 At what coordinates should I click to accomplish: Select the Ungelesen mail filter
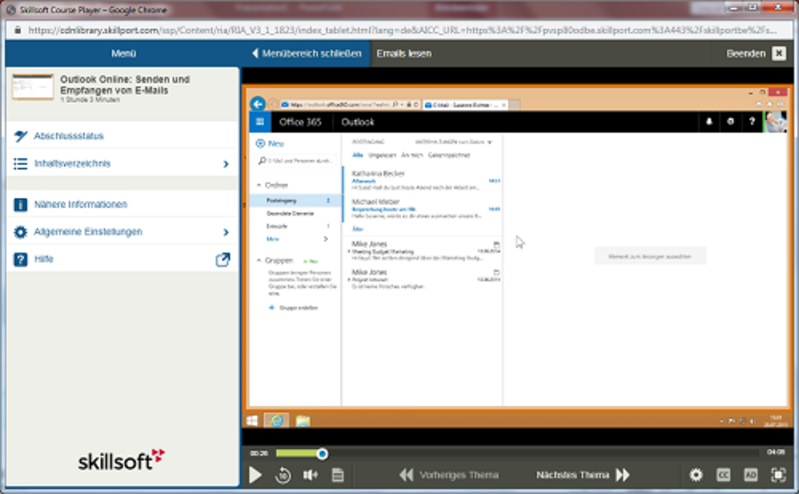(x=382, y=155)
